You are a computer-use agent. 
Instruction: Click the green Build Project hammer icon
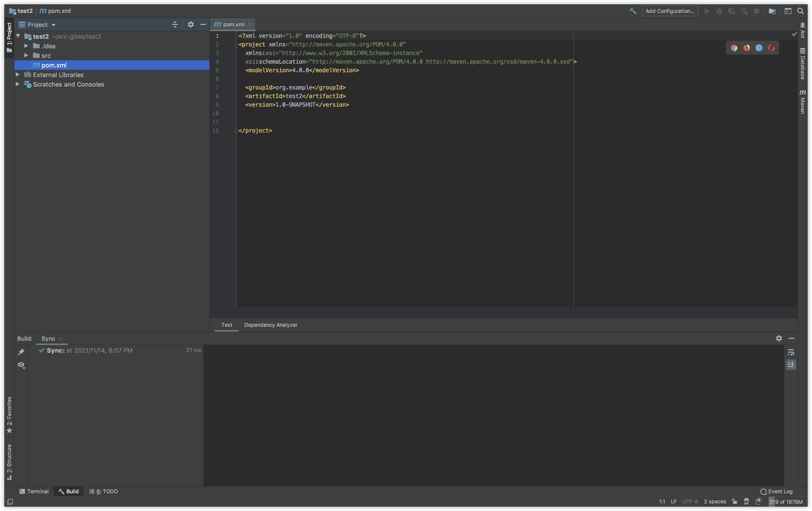coord(633,11)
